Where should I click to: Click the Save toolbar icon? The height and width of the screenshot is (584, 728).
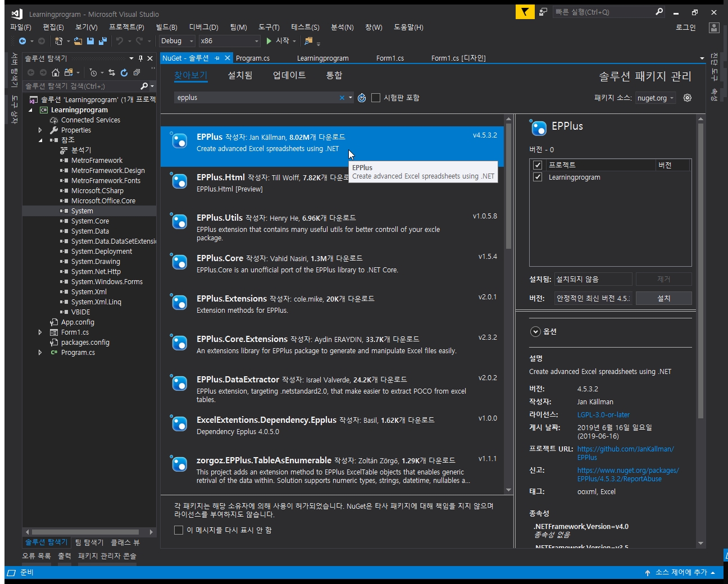pyautogui.click(x=90, y=41)
